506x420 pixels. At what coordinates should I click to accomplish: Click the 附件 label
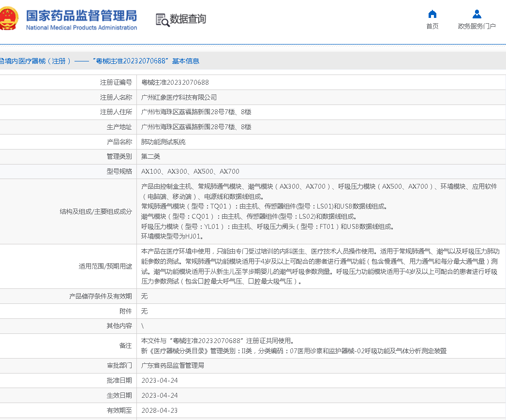125,311
